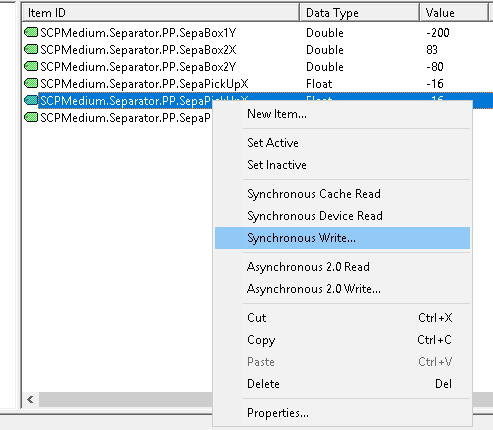Open Properties... from the context menu
The width and height of the screenshot is (493, 430).
click(342, 413)
